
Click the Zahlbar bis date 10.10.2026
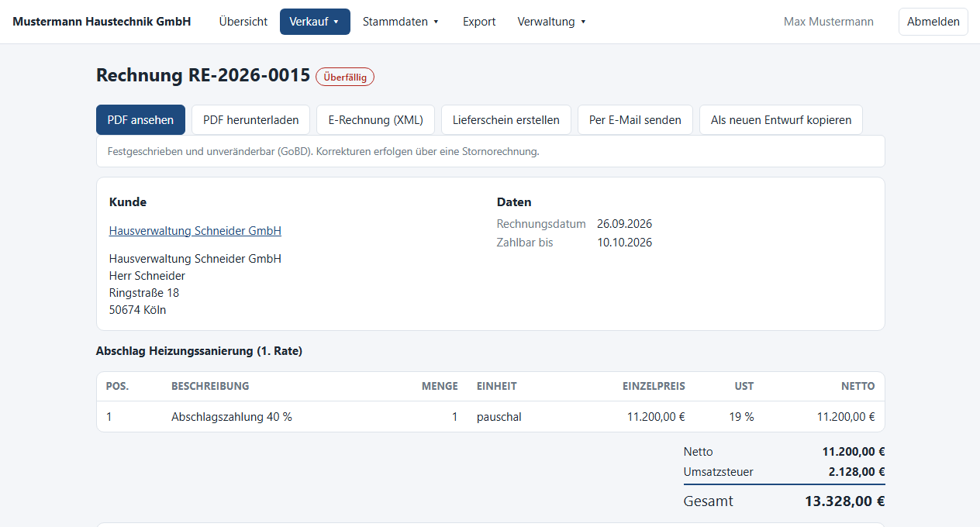[x=624, y=243]
